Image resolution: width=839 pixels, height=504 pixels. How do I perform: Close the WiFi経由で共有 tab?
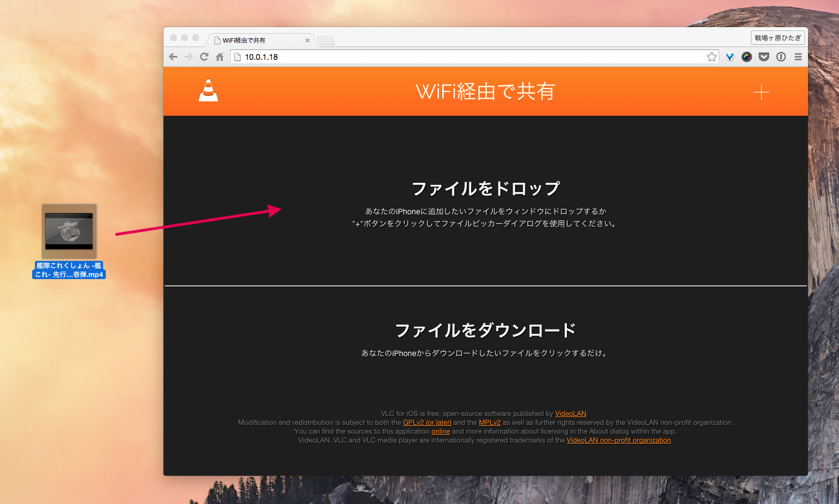308,40
